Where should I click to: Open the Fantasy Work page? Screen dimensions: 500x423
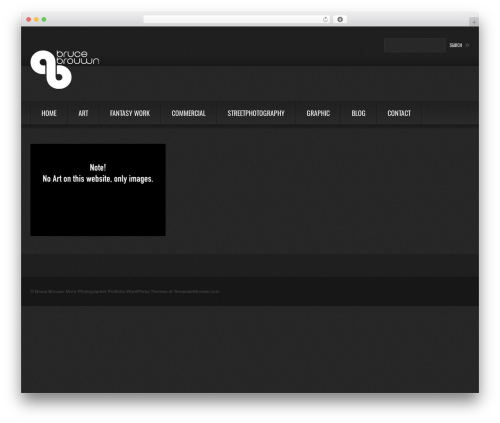click(x=130, y=113)
